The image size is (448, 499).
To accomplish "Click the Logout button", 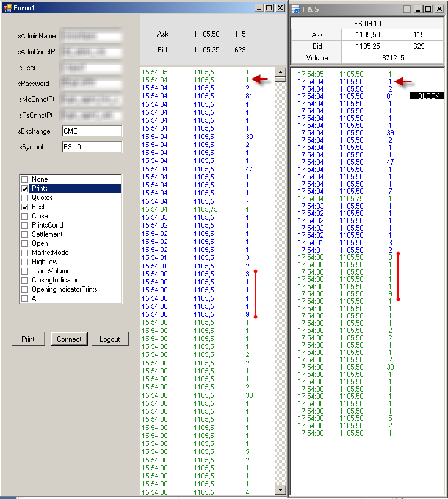I will 110,339.
